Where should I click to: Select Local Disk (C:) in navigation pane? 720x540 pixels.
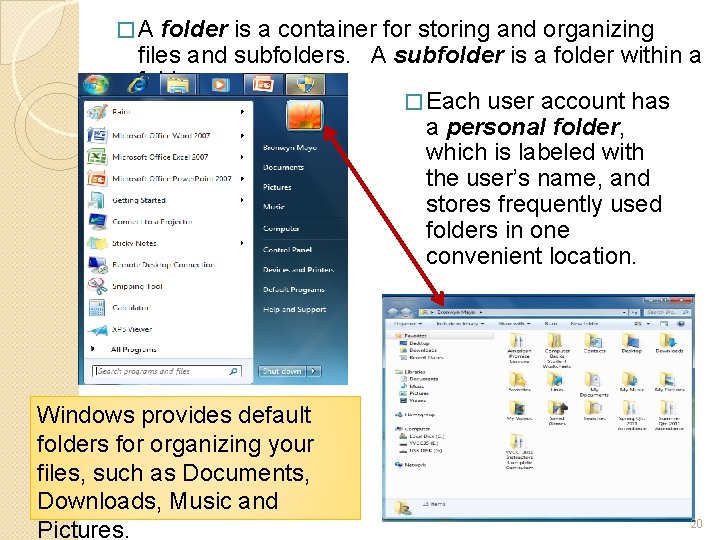tap(422, 436)
